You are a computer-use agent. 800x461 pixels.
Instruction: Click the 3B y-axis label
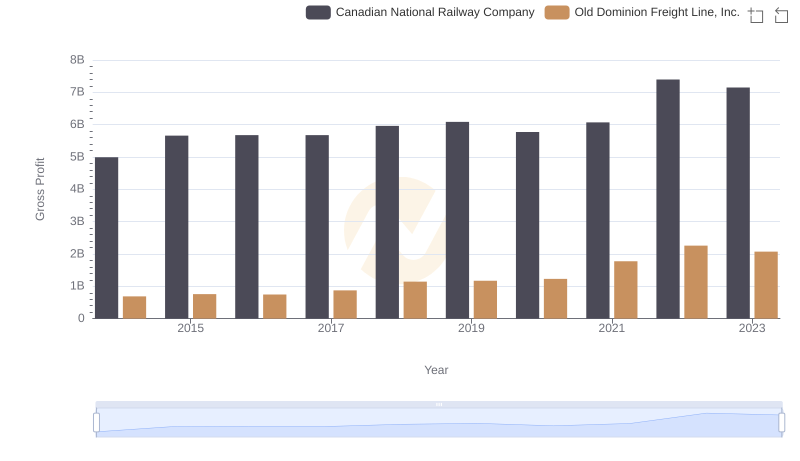tap(78, 221)
